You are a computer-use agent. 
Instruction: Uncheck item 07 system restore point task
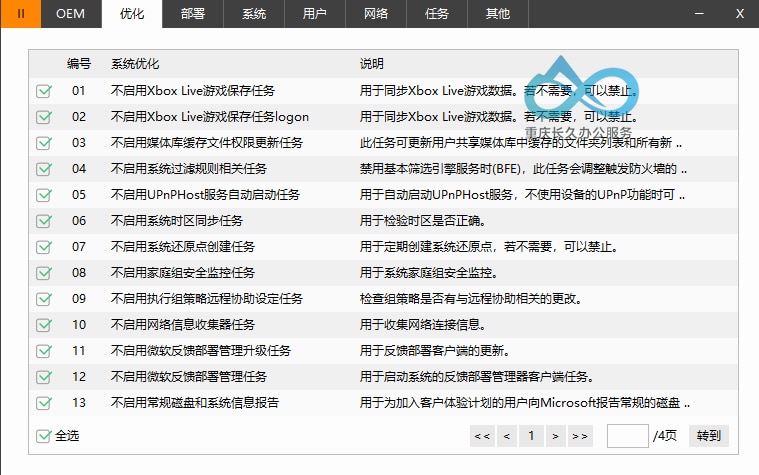click(44, 247)
